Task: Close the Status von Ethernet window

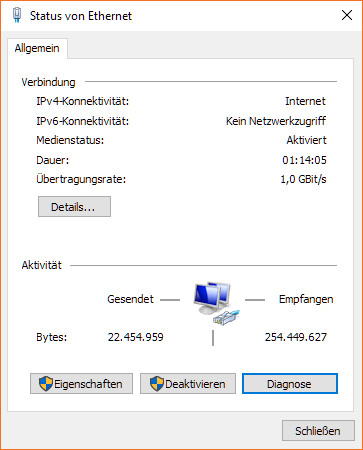Action: [347, 15]
